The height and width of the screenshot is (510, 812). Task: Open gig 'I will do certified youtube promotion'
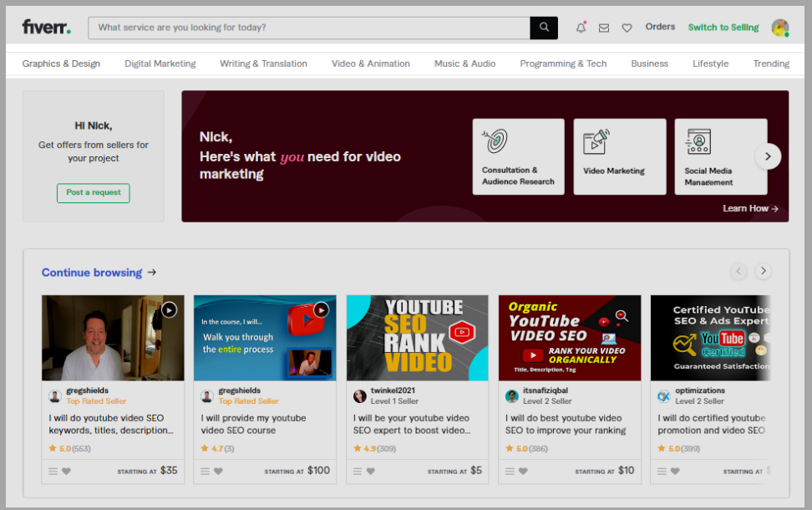(x=711, y=424)
